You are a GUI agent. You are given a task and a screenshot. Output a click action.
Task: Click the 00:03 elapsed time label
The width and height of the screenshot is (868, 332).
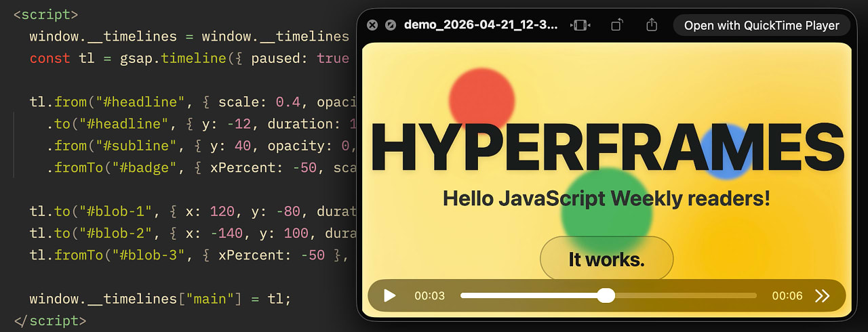coord(429,295)
